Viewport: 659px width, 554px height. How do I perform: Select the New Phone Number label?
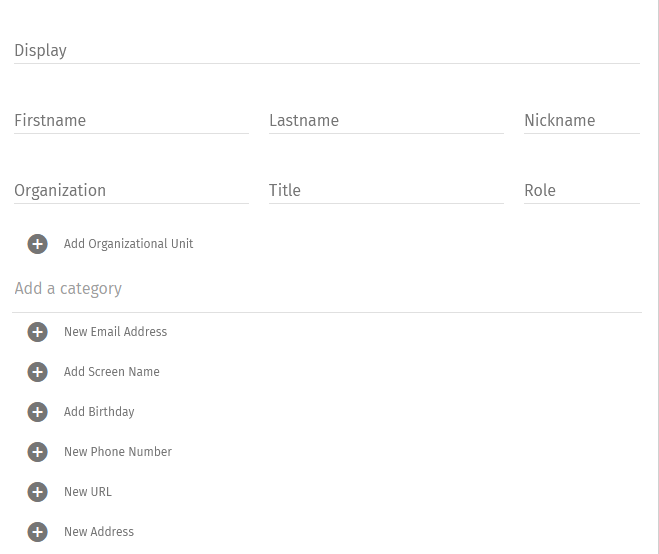118,452
